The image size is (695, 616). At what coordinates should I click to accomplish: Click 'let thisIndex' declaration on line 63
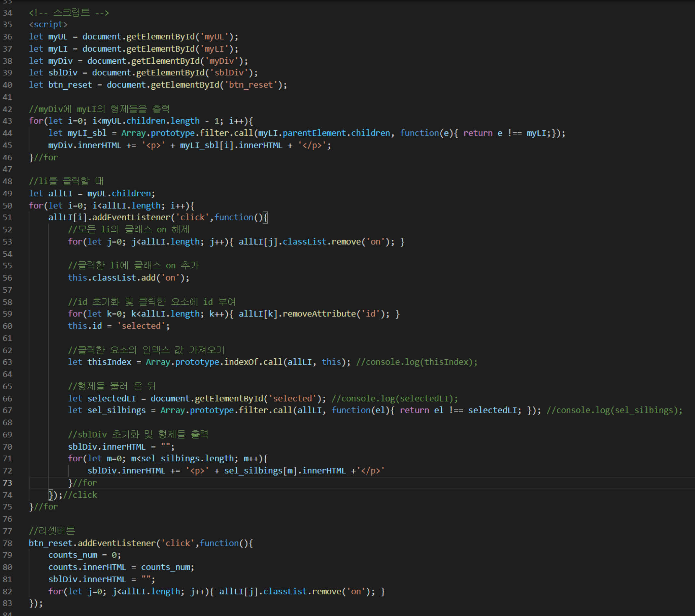click(x=100, y=362)
